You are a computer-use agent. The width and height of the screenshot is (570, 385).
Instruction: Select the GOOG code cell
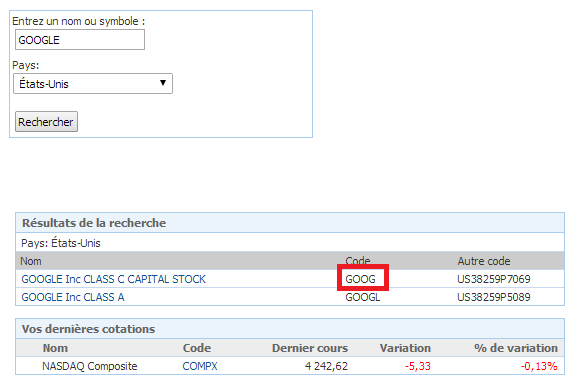click(x=360, y=279)
